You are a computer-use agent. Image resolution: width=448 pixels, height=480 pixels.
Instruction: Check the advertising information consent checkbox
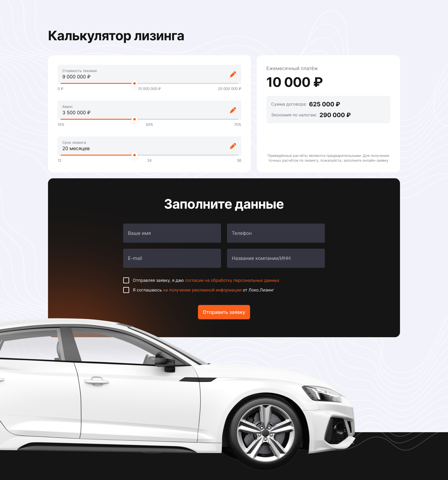tap(126, 290)
